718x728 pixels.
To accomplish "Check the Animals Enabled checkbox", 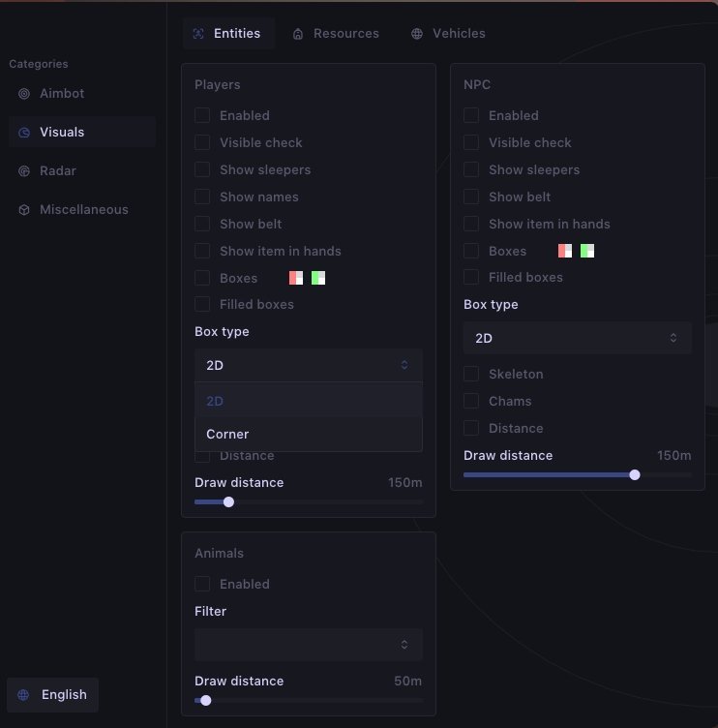I will coord(202,584).
